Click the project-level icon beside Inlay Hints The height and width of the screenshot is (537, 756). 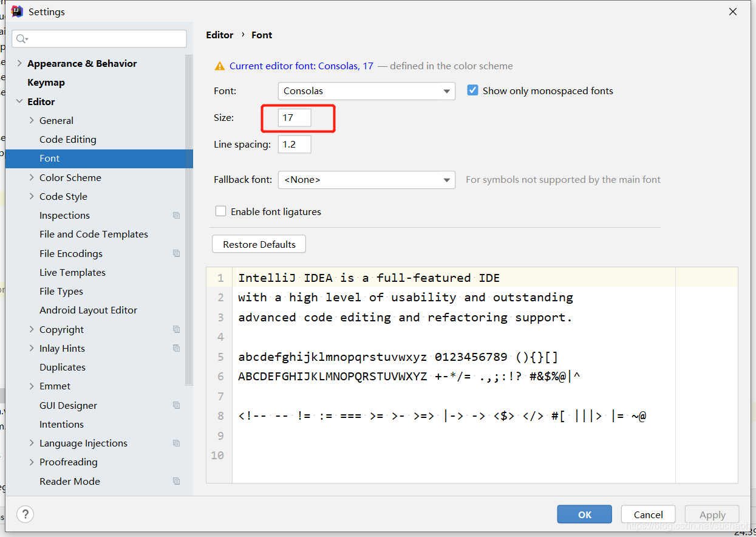coord(176,348)
